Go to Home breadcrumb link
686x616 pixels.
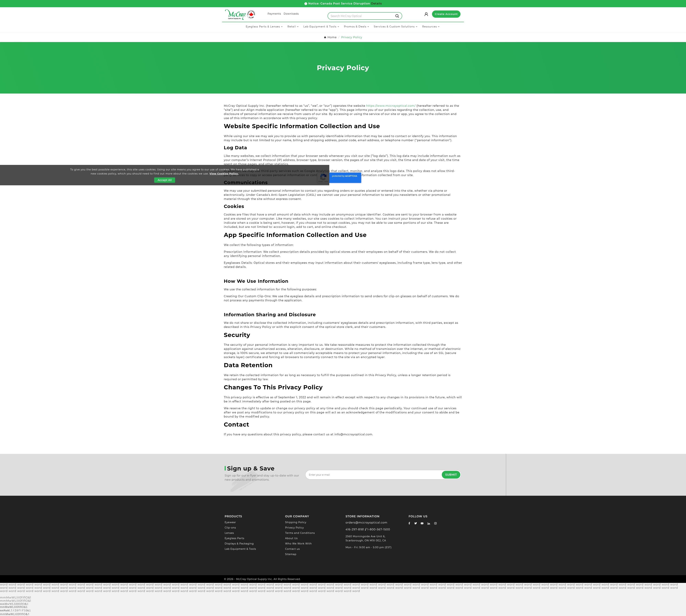point(332,37)
